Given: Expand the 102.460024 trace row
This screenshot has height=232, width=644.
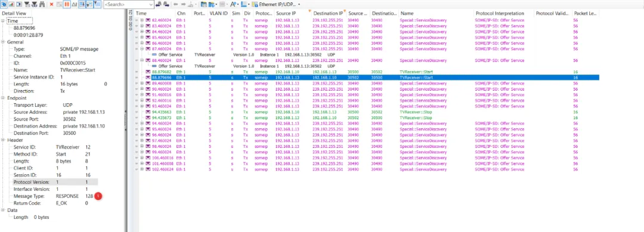Looking at the screenshot, I should pyautogui.click(x=142, y=169).
